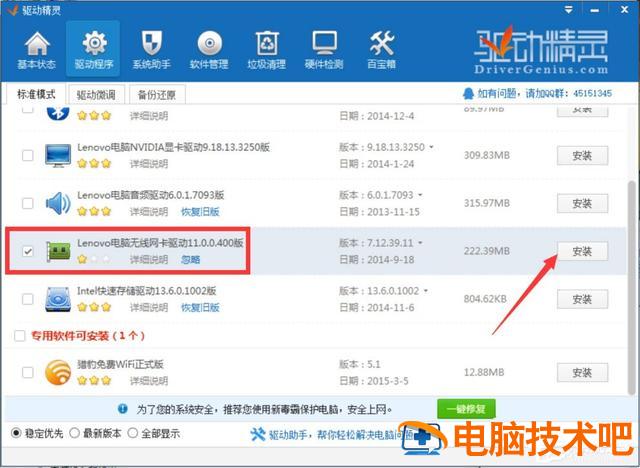Click the blue info icon in notice bar
The height and width of the screenshot is (468, 640).
122,408
